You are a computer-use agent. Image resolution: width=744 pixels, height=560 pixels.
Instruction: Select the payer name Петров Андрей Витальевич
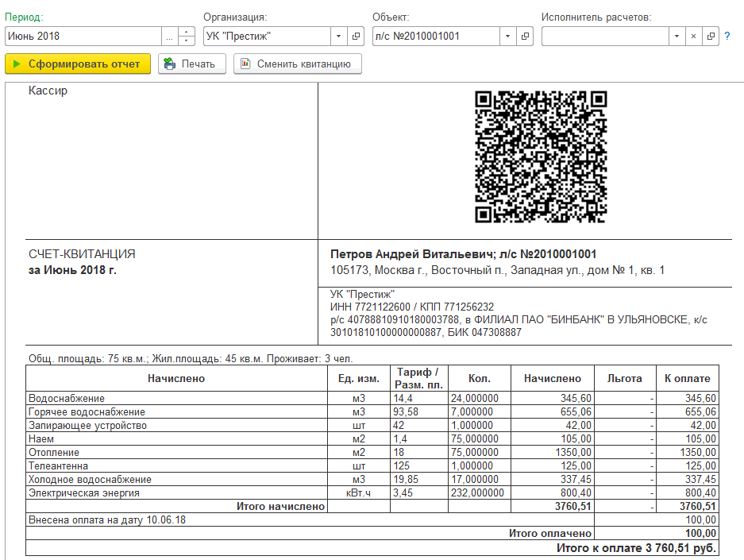click(x=412, y=254)
